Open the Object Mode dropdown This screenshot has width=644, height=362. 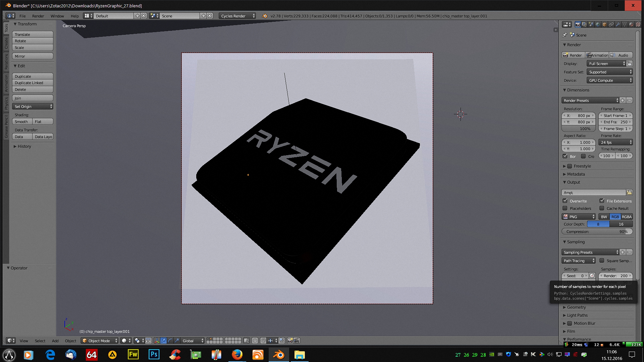(x=100, y=341)
